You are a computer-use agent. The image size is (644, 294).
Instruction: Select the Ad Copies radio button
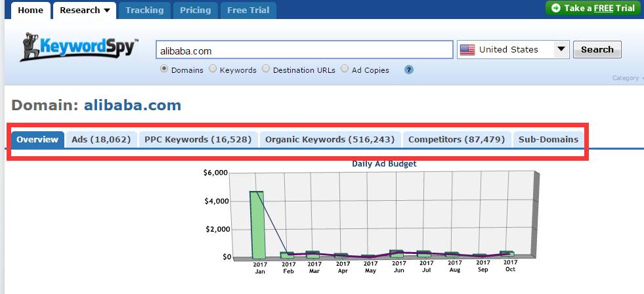point(345,69)
